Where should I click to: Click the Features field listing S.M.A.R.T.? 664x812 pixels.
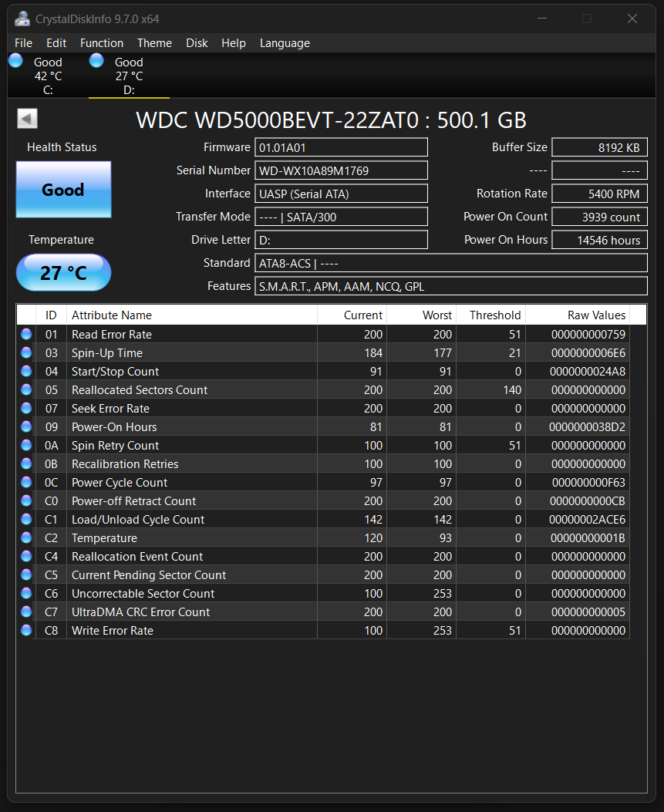[451, 286]
